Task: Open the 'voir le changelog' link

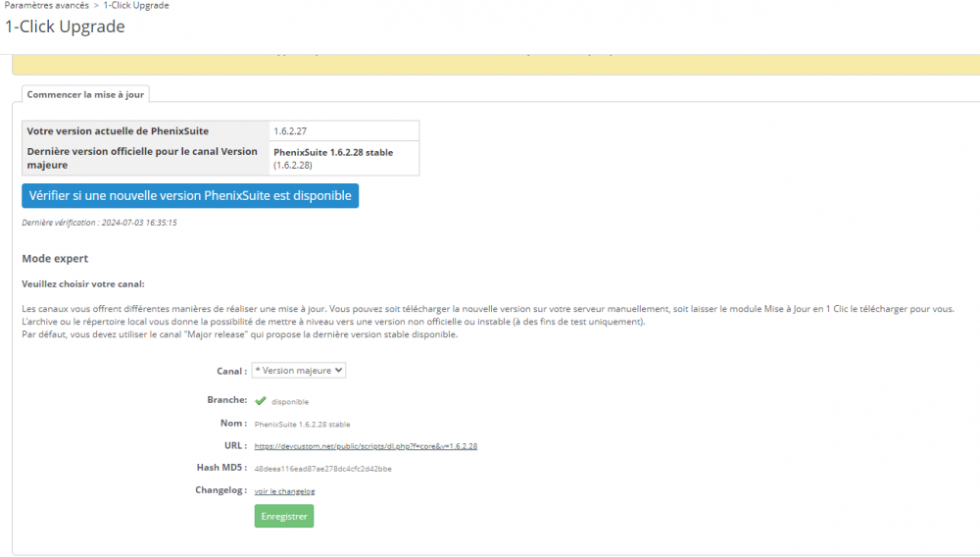Action: click(284, 491)
